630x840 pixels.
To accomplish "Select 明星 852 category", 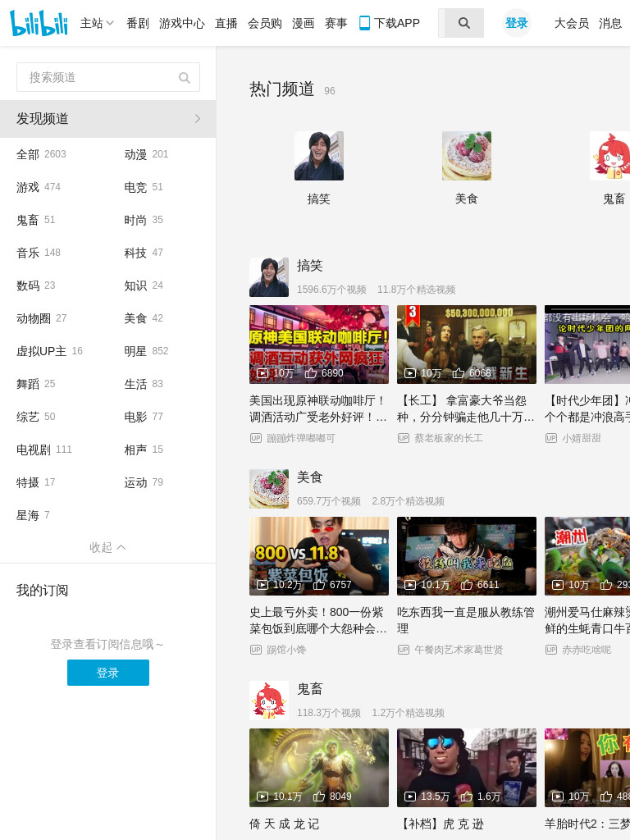I will 146,351.
